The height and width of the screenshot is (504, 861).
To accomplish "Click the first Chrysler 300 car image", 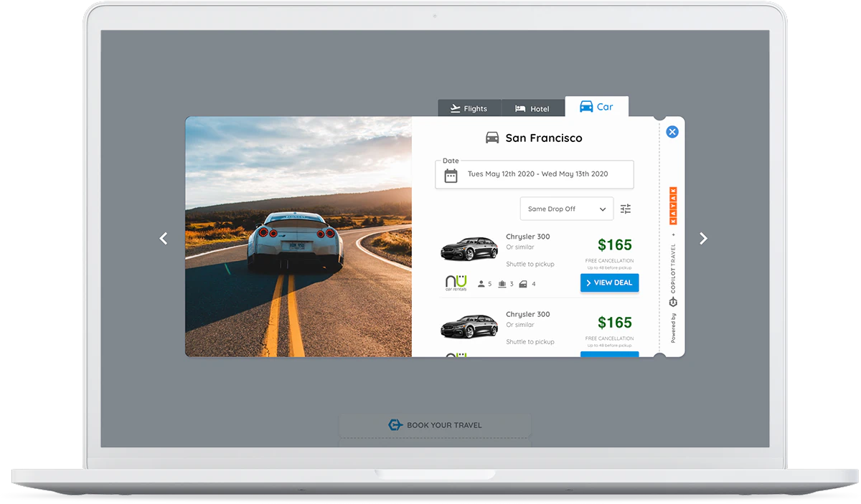I will [469, 248].
